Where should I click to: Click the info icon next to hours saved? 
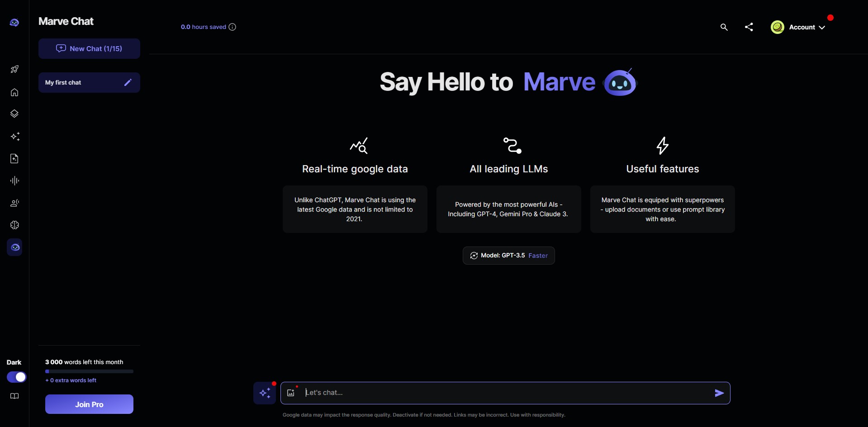tap(232, 27)
